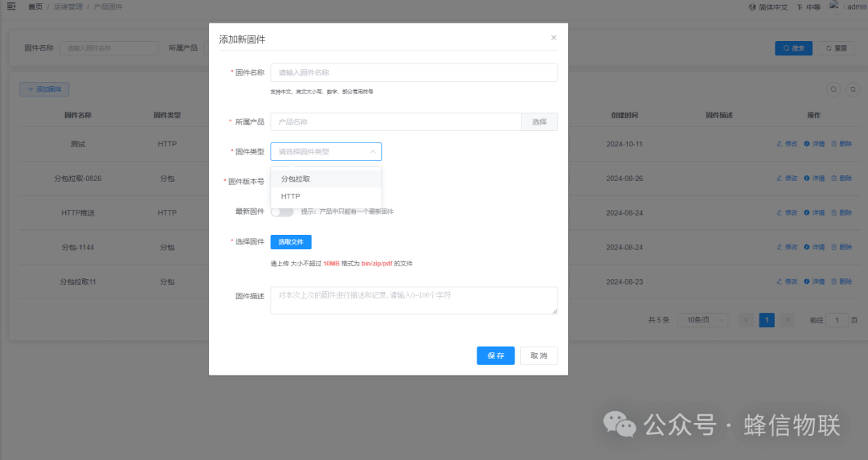The height and width of the screenshot is (460, 868).
Task: Go to previous page arrow
Action: (746, 320)
